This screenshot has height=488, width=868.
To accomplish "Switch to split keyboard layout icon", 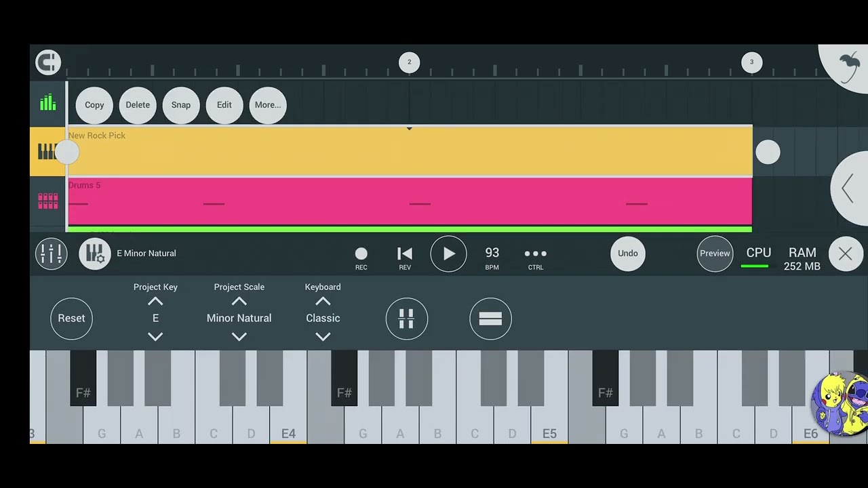I will (407, 319).
